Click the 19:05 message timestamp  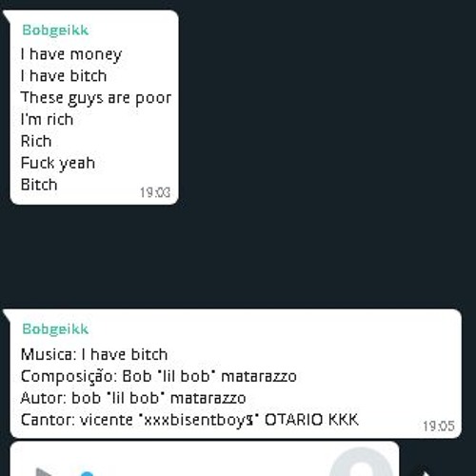[439, 426]
